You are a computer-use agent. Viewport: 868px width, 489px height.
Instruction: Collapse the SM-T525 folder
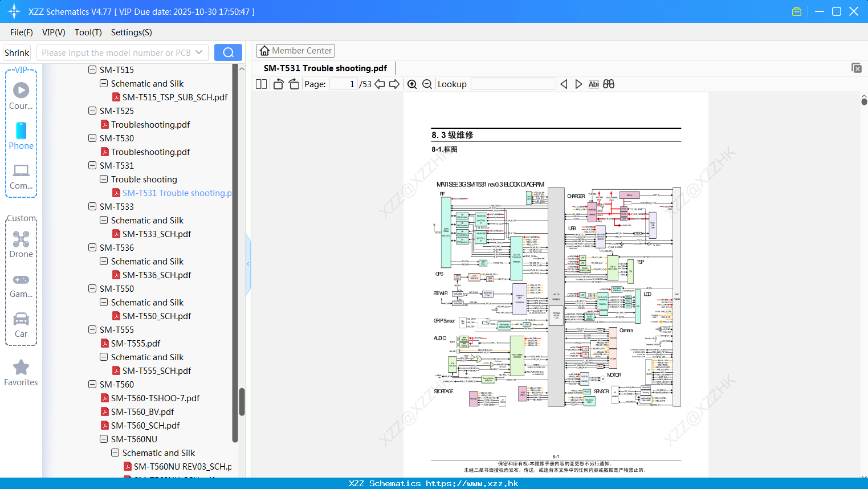click(92, 111)
